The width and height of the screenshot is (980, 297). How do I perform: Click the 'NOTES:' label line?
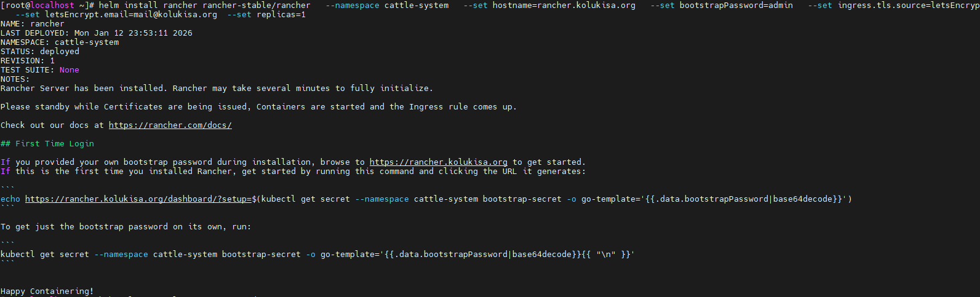[15, 79]
